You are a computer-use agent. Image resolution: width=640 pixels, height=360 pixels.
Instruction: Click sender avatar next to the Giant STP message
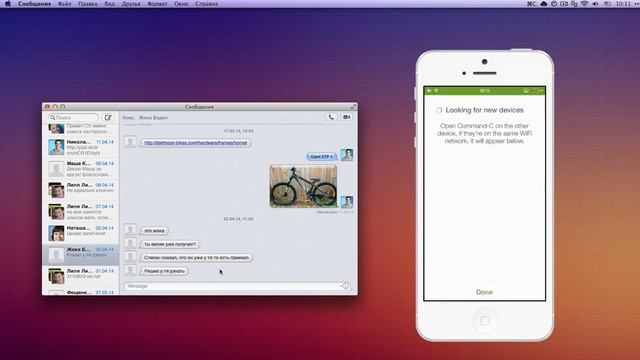347,154
